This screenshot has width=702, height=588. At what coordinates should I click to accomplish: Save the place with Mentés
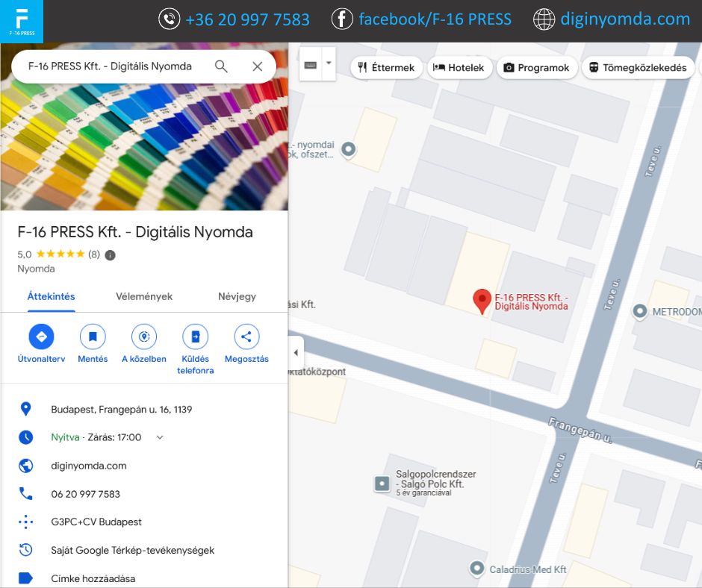pyautogui.click(x=93, y=337)
